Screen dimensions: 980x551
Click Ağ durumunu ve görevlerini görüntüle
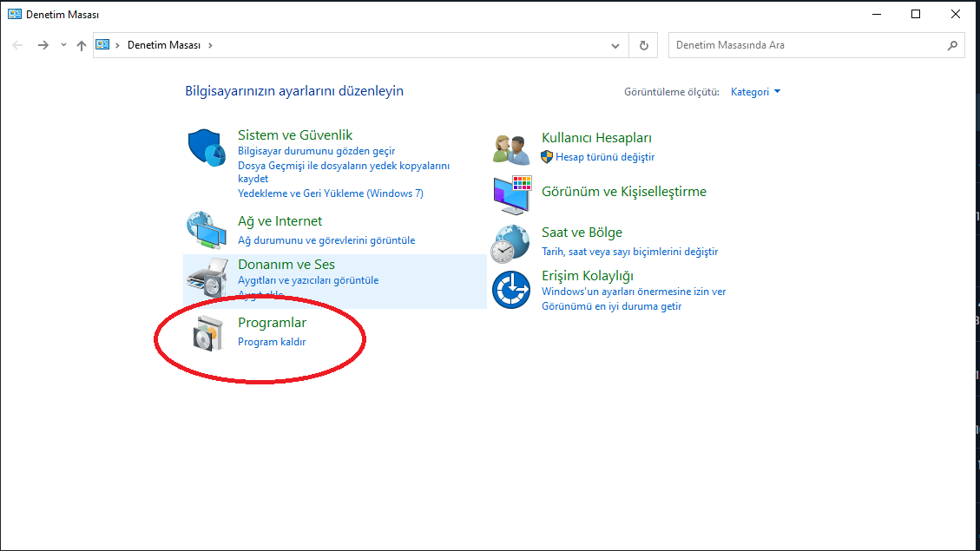coord(326,240)
